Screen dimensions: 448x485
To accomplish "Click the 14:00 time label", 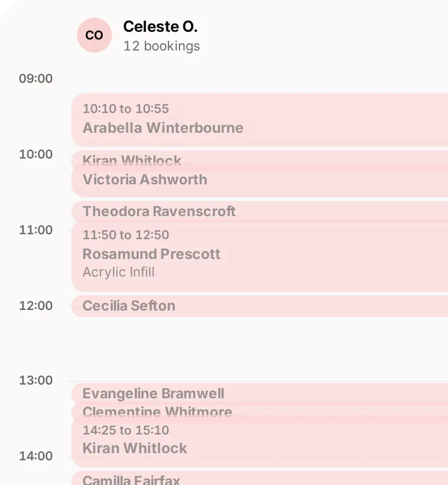I will [36, 456].
